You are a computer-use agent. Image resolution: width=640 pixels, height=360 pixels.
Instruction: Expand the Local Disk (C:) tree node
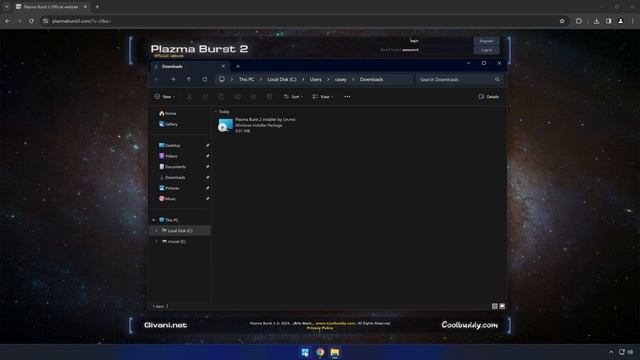[156, 231]
